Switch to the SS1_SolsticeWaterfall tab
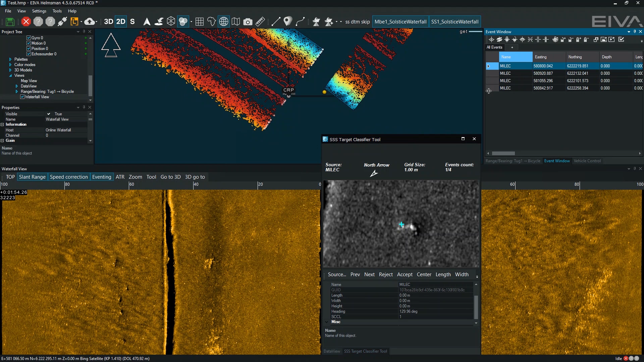 click(x=454, y=22)
